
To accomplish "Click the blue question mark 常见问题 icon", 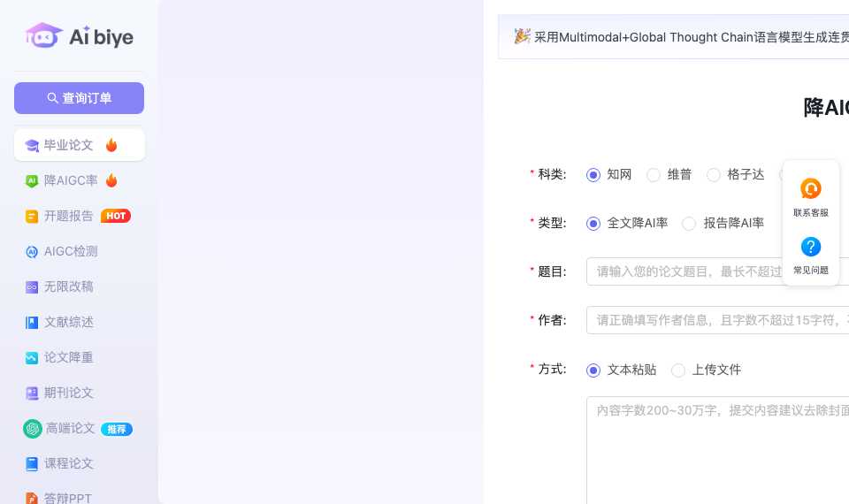I will (811, 247).
